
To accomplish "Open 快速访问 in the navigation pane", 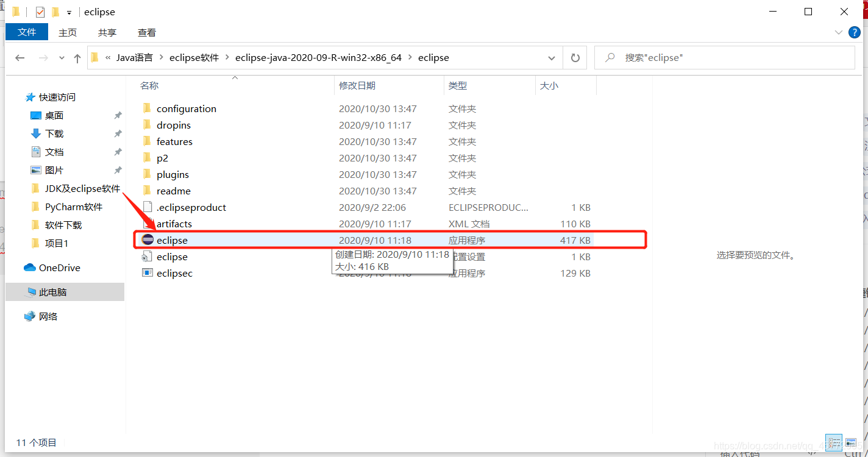I will pos(57,97).
